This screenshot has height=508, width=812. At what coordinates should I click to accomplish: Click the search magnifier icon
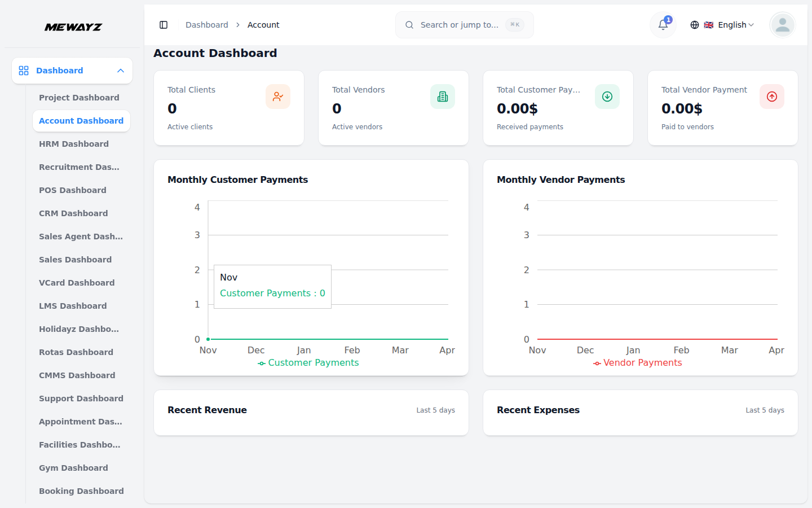coord(409,25)
